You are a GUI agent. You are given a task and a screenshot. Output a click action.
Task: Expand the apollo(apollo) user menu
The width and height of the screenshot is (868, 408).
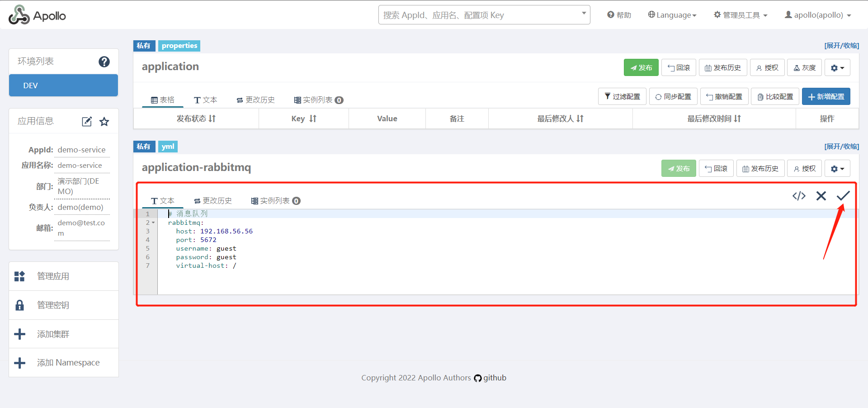[818, 15]
